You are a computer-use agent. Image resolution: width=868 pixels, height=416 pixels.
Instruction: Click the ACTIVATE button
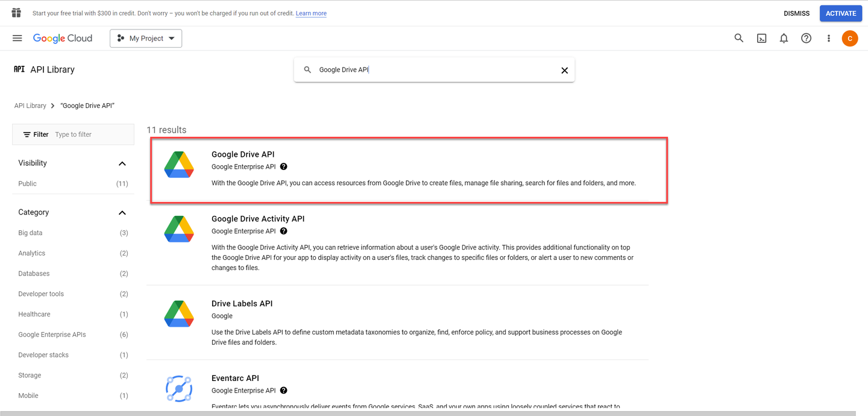coord(841,13)
